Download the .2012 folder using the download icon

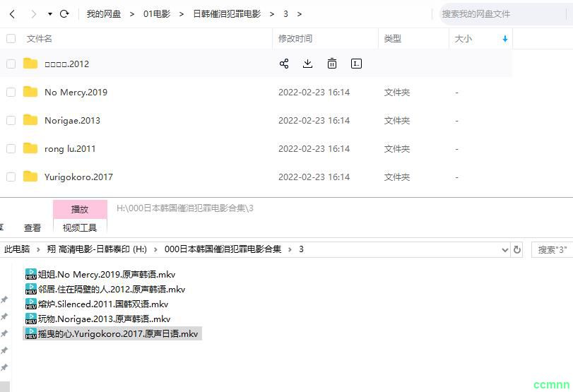click(307, 64)
